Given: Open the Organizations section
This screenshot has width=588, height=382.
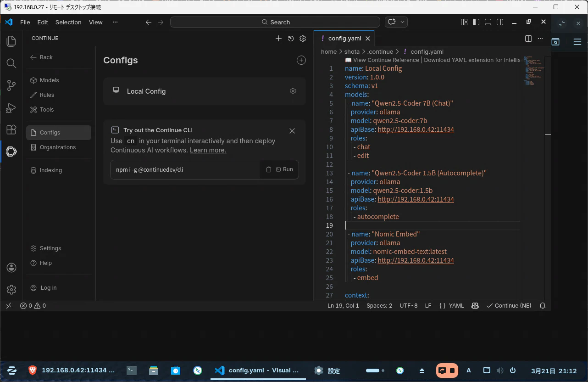Looking at the screenshot, I should pyautogui.click(x=59, y=147).
